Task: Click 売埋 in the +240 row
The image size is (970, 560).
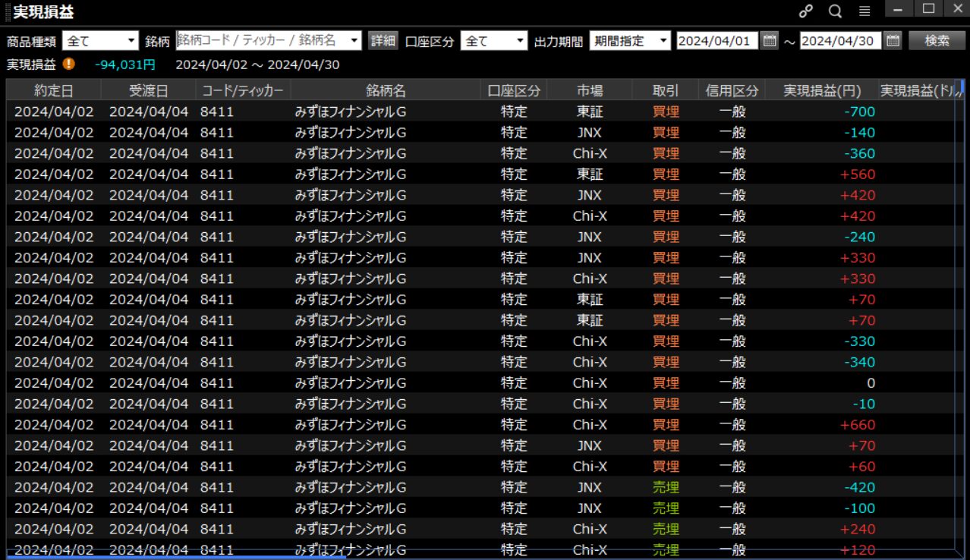Action: click(666, 529)
